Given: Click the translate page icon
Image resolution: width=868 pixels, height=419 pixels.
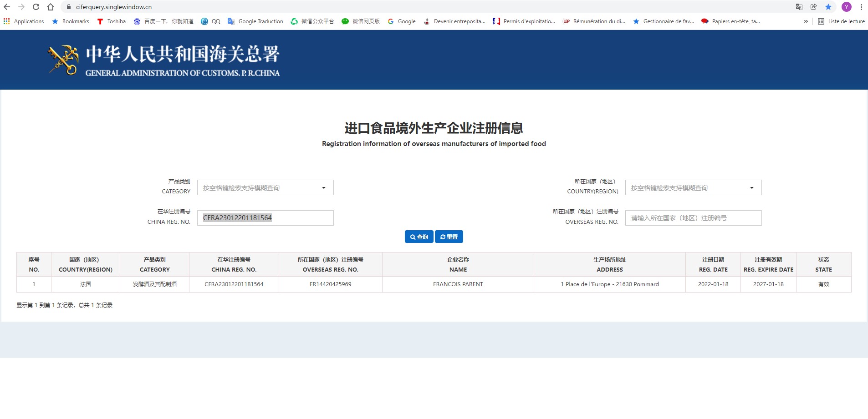Looking at the screenshot, I should tap(799, 7).
